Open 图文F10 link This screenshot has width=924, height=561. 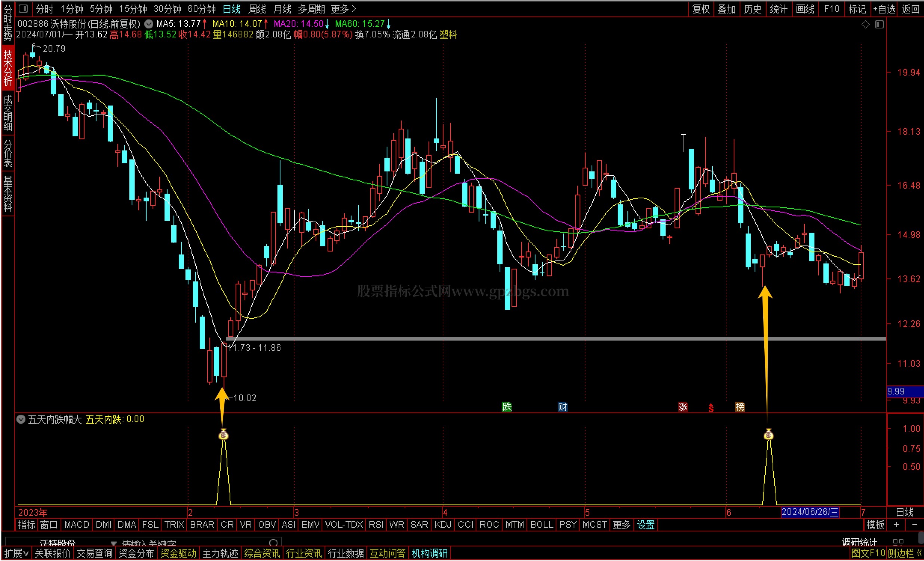tap(868, 554)
